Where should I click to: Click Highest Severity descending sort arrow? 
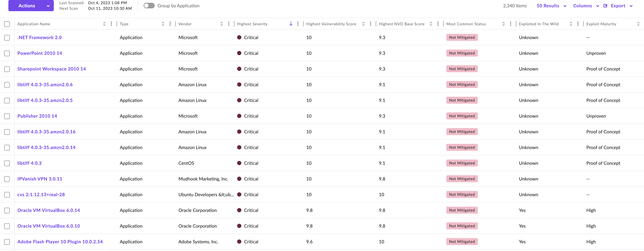(291, 24)
